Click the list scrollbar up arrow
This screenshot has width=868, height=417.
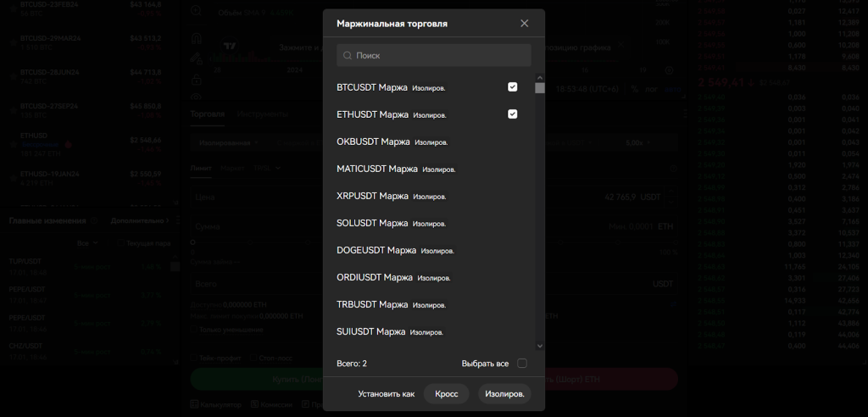click(540, 78)
